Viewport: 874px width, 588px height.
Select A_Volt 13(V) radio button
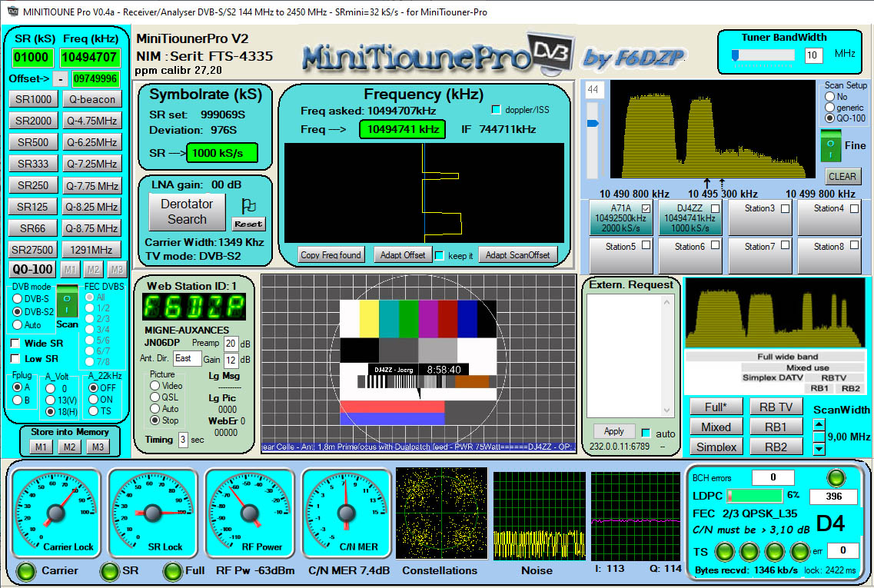click(x=51, y=400)
